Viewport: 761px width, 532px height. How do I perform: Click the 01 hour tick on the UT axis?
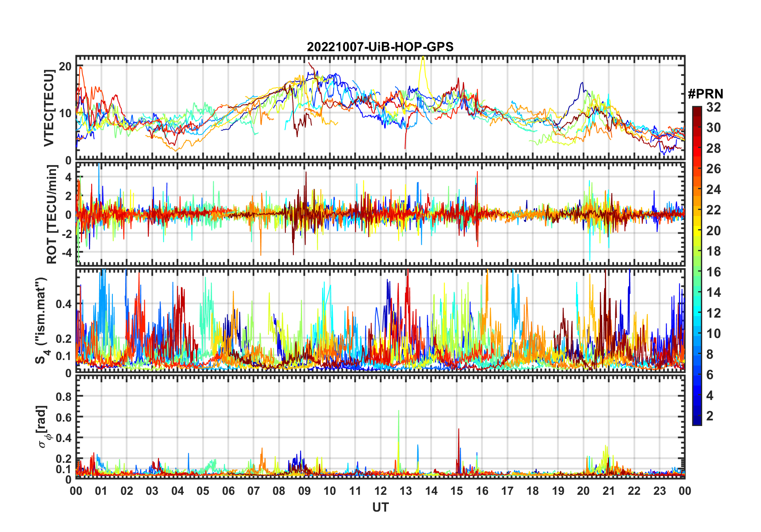(101, 491)
